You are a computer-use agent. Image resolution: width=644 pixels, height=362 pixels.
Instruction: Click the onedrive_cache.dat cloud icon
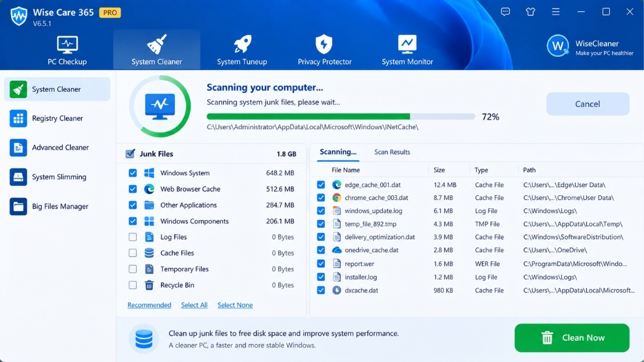point(336,250)
